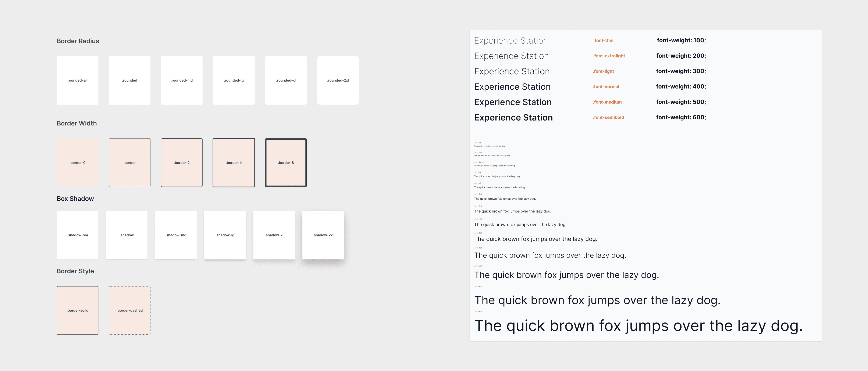Click the .border-solid style swatch

pyautogui.click(x=78, y=310)
